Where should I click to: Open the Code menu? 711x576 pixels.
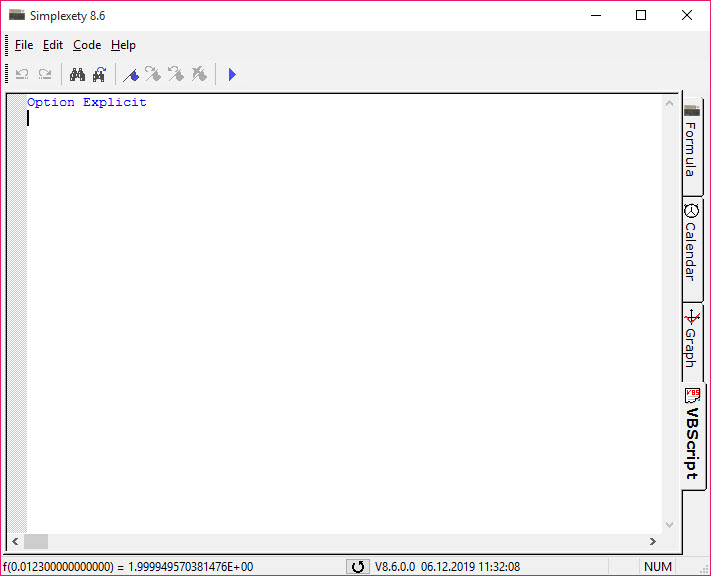click(87, 45)
